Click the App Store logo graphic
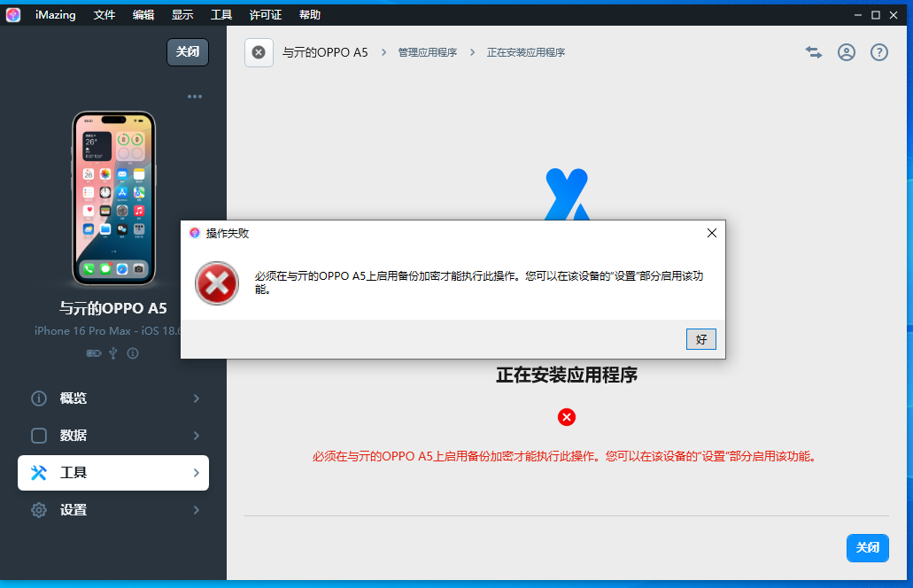 point(567,194)
